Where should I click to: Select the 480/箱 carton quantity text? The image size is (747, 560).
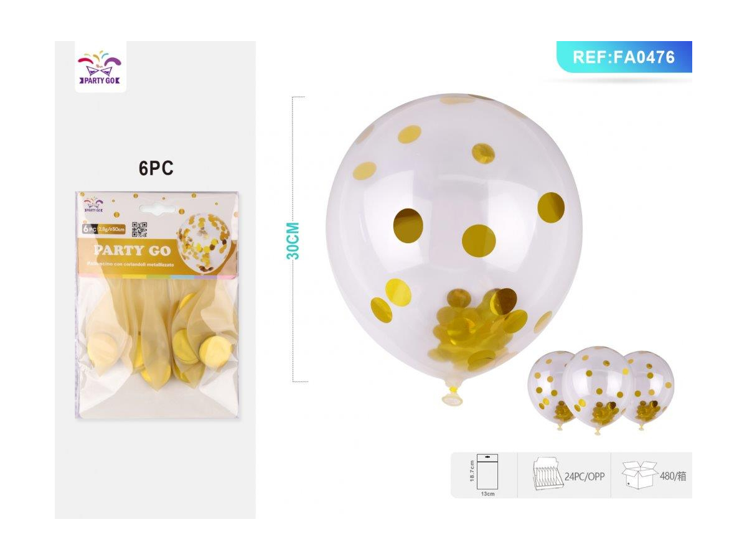point(674,477)
